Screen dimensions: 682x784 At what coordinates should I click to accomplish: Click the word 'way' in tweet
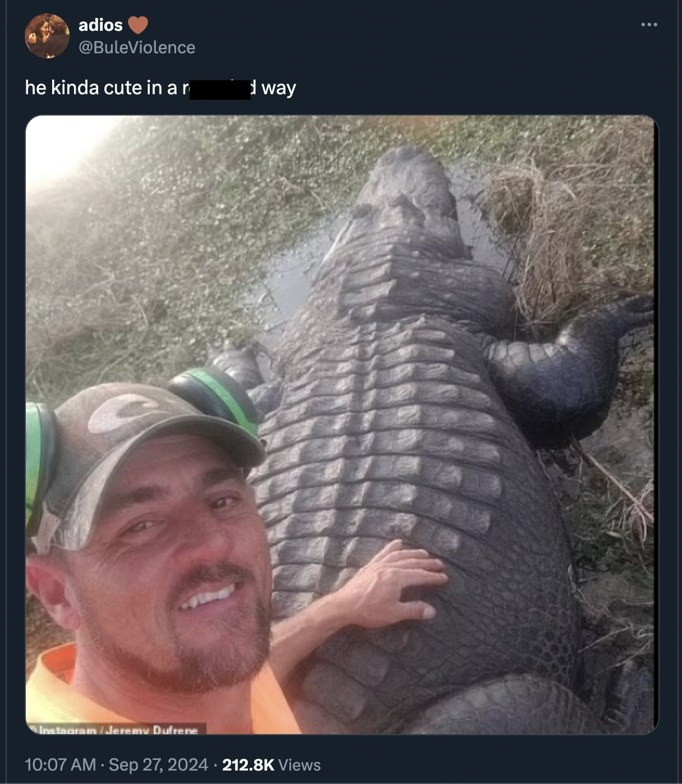tap(279, 89)
